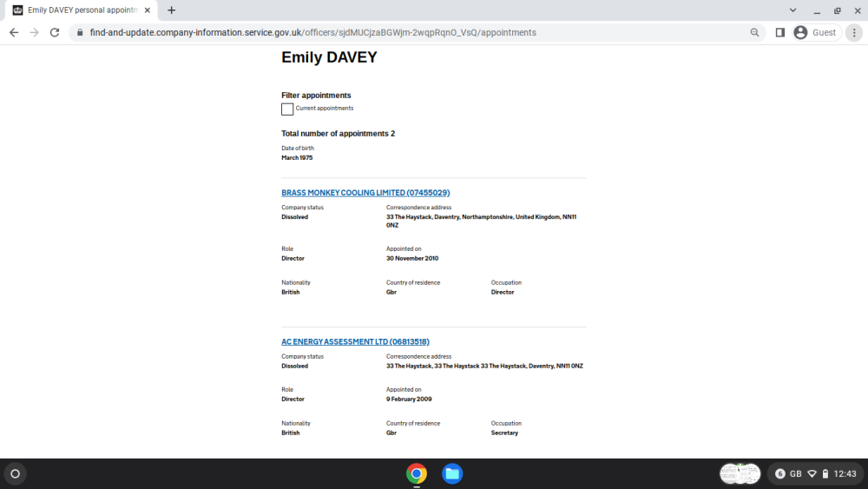Screen dimensions: 868x489
Task: Open BRASS MONKEY COOLING LIMITED link
Action: (365, 193)
